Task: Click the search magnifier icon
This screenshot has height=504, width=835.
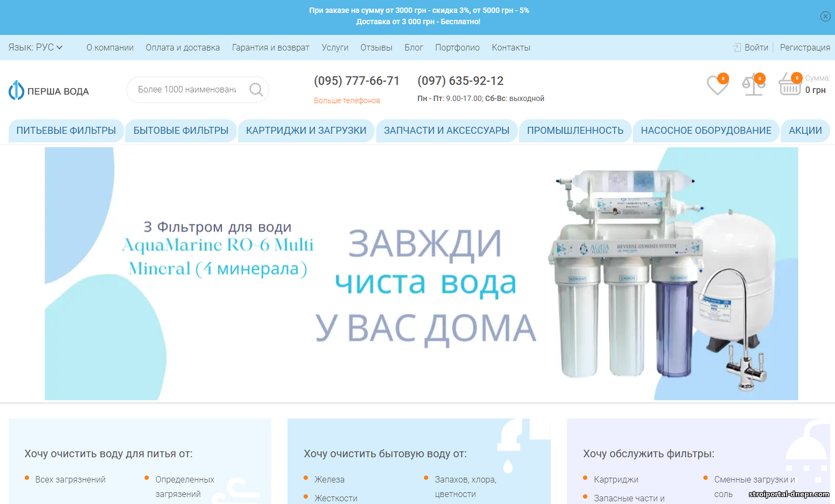Action: (x=256, y=90)
